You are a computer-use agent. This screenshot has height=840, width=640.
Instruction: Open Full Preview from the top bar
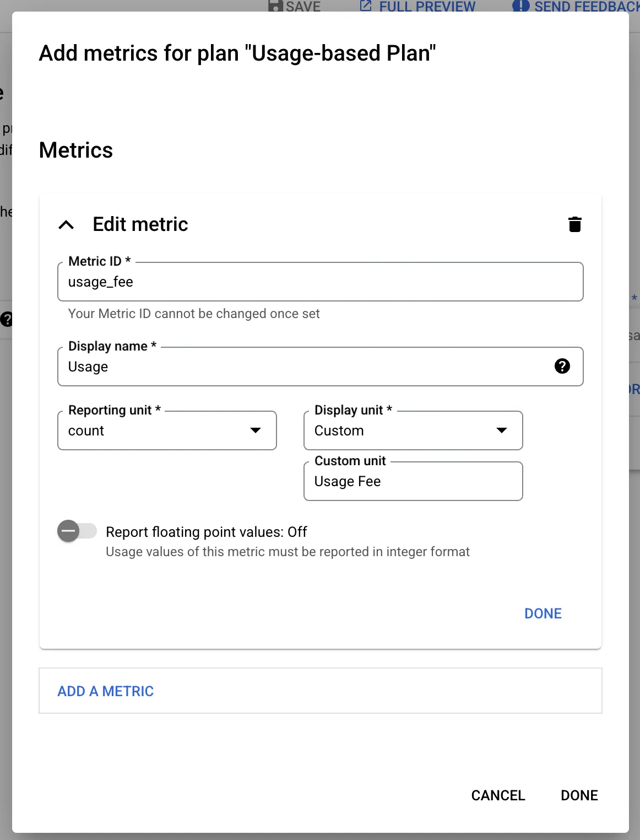click(427, 6)
